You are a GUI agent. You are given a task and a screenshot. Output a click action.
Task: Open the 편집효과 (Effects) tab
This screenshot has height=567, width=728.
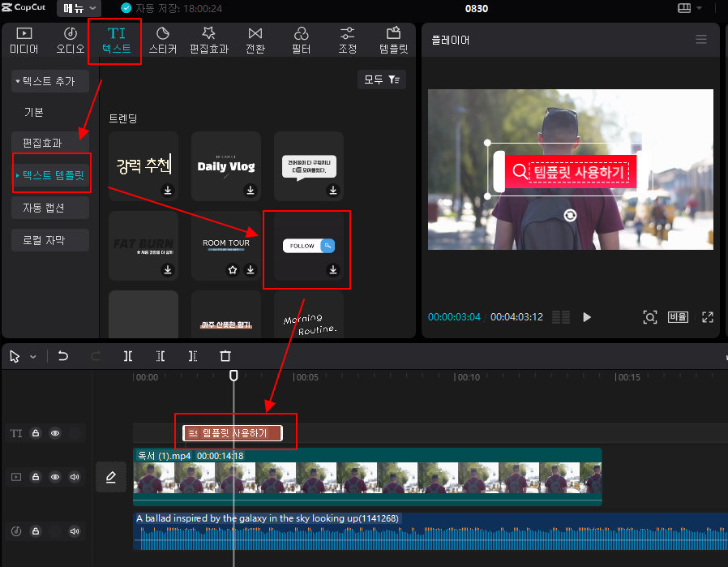point(209,41)
